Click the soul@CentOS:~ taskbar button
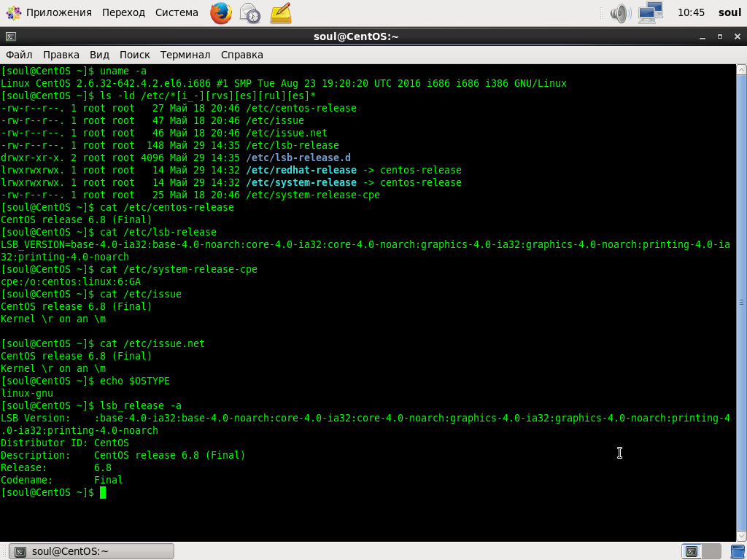Screen dimensions: 747x560 point(92,551)
